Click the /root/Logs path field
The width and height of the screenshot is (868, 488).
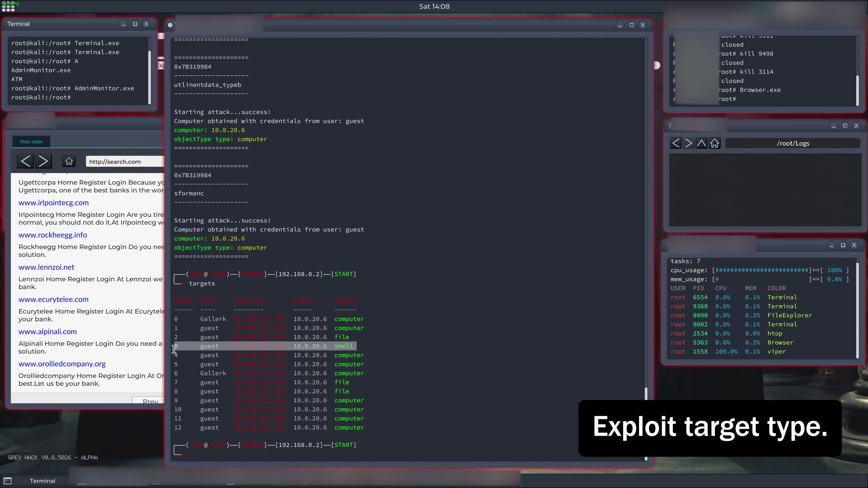pyautogui.click(x=793, y=143)
